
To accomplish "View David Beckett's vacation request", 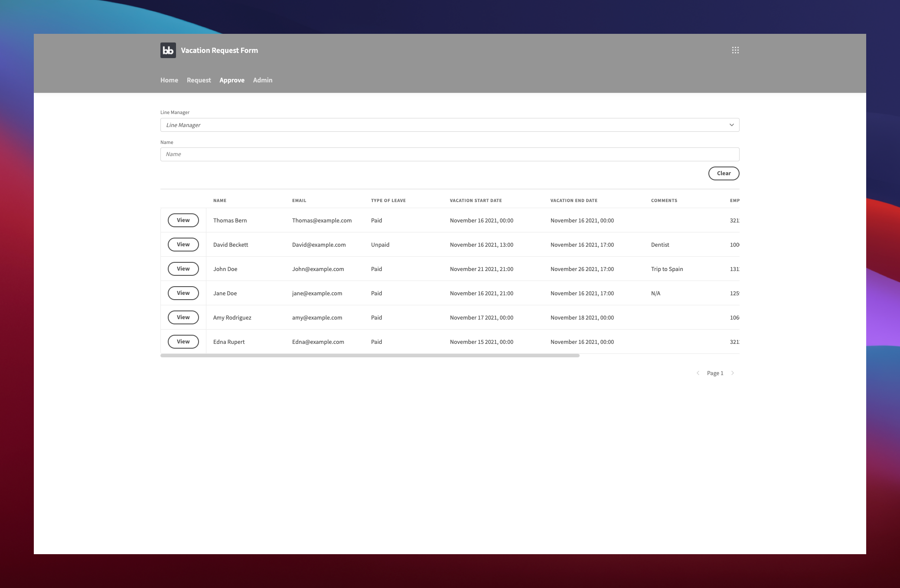I will click(183, 244).
